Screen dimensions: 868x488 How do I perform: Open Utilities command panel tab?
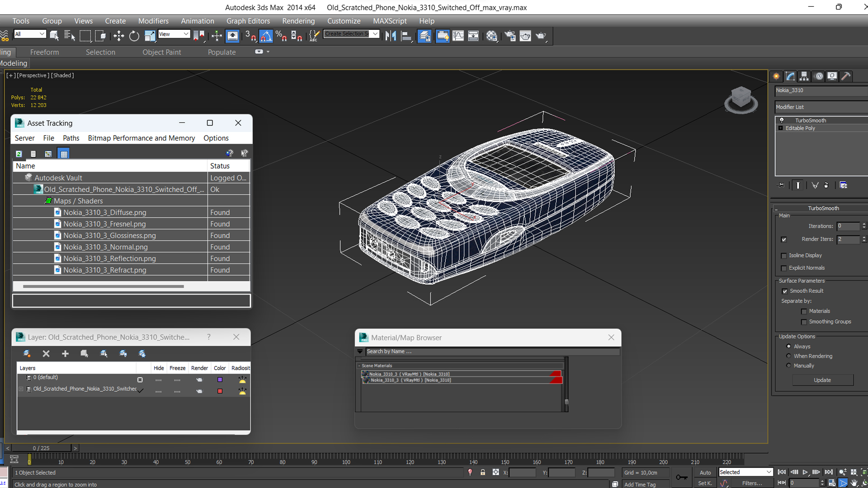coord(846,76)
